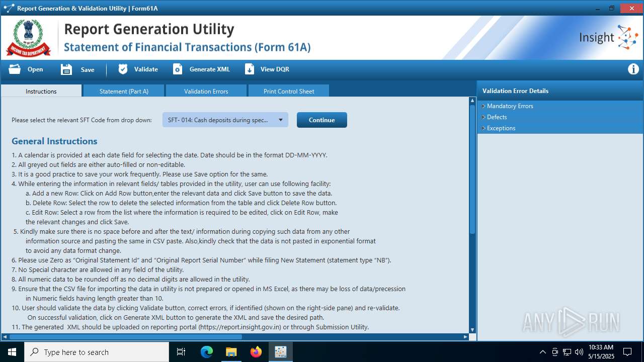This screenshot has width=644, height=362.
Task: Click the Income Tax Department emblem logo
Action: (x=28, y=38)
